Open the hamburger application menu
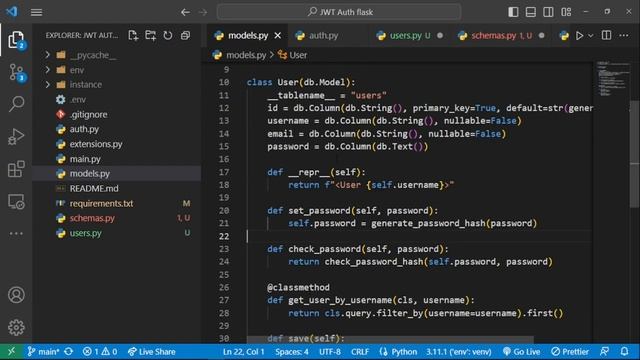Viewport: 640px width, 360px height. pyautogui.click(x=36, y=12)
